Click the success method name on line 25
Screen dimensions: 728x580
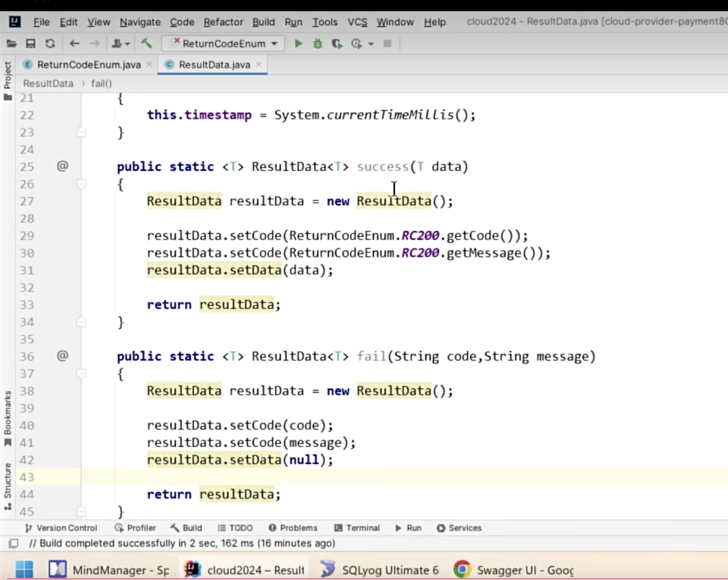coord(383,166)
